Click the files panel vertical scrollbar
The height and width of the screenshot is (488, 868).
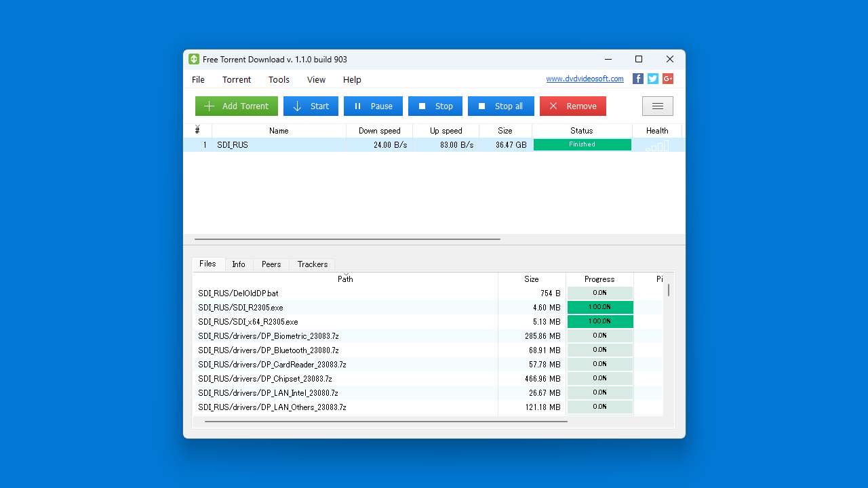[669, 290]
